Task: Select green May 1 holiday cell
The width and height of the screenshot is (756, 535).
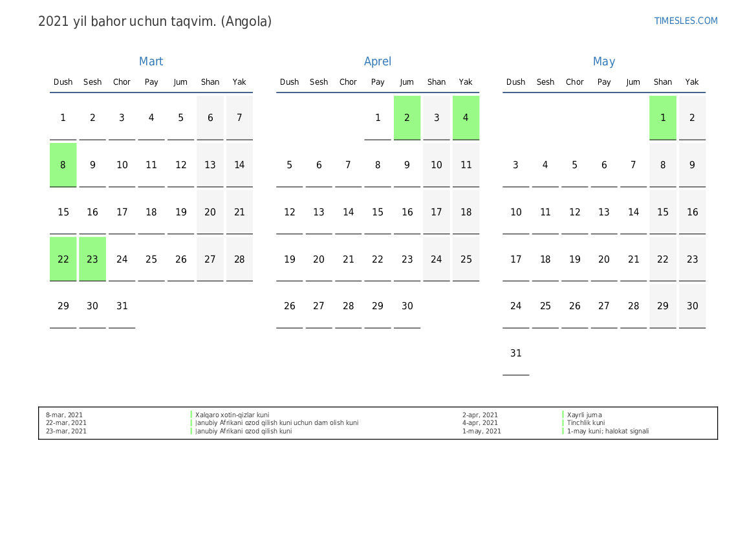Action: click(663, 118)
